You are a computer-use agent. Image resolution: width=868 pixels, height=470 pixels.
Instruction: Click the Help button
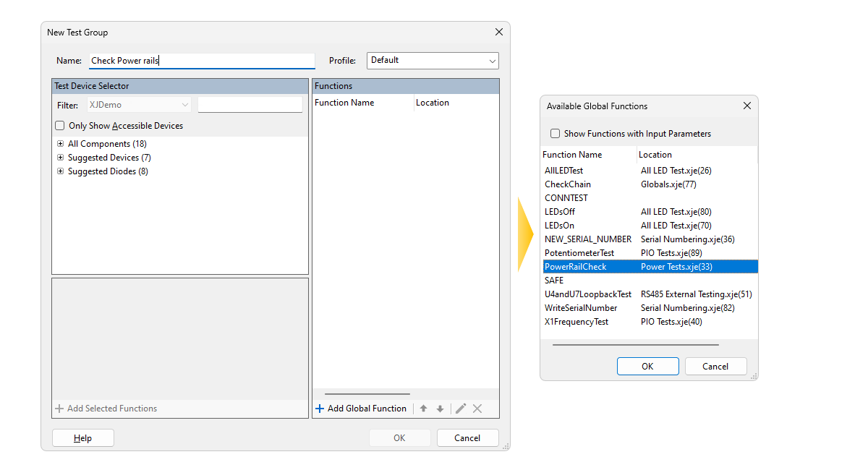[82, 438]
